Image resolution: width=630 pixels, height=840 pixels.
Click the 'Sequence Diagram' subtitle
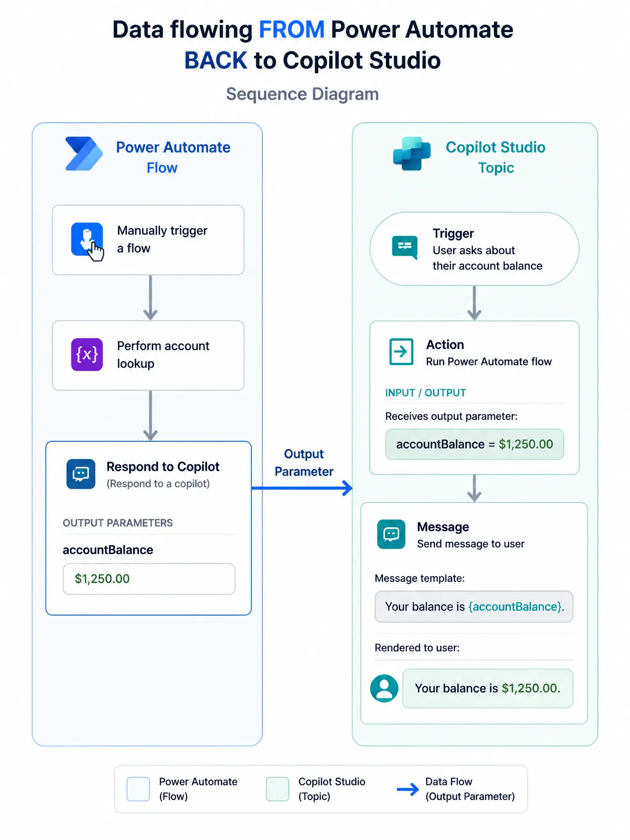[302, 94]
